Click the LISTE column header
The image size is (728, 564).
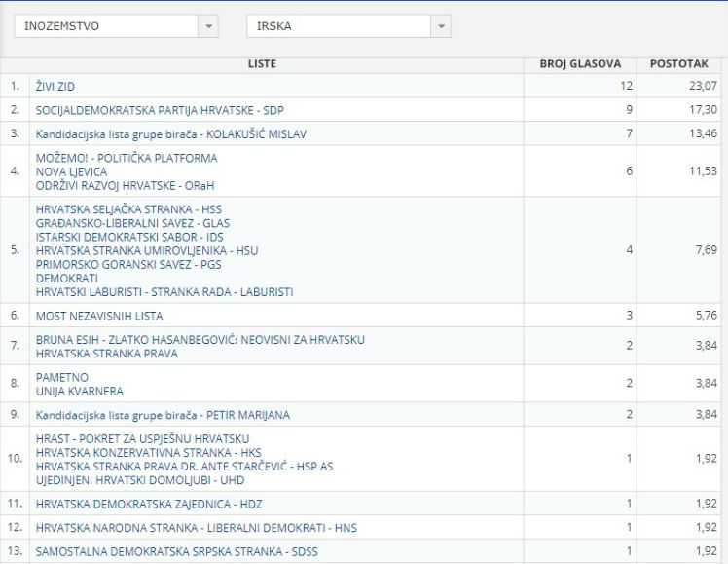coord(262,64)
